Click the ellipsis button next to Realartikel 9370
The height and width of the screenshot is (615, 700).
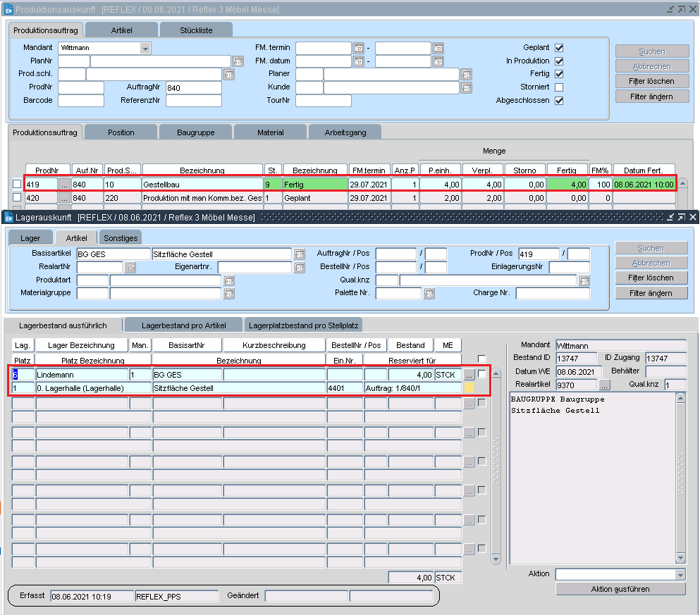[605, 385]
